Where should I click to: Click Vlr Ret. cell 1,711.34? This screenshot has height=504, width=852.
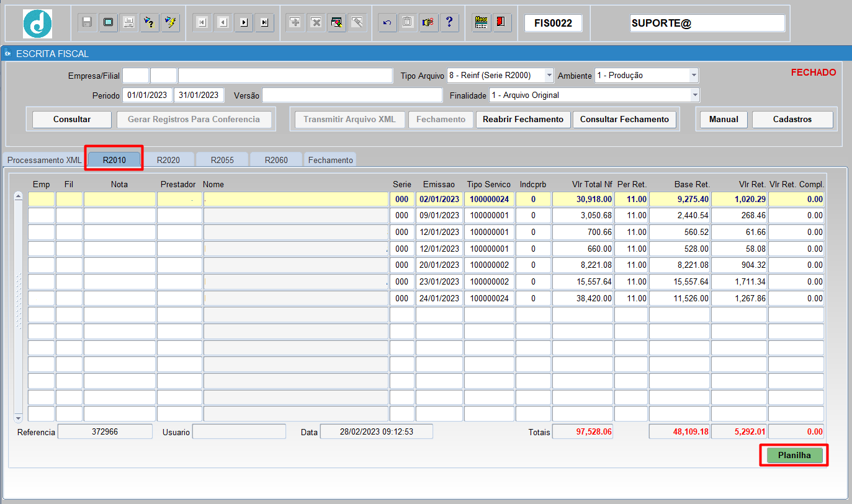(739, 281)
